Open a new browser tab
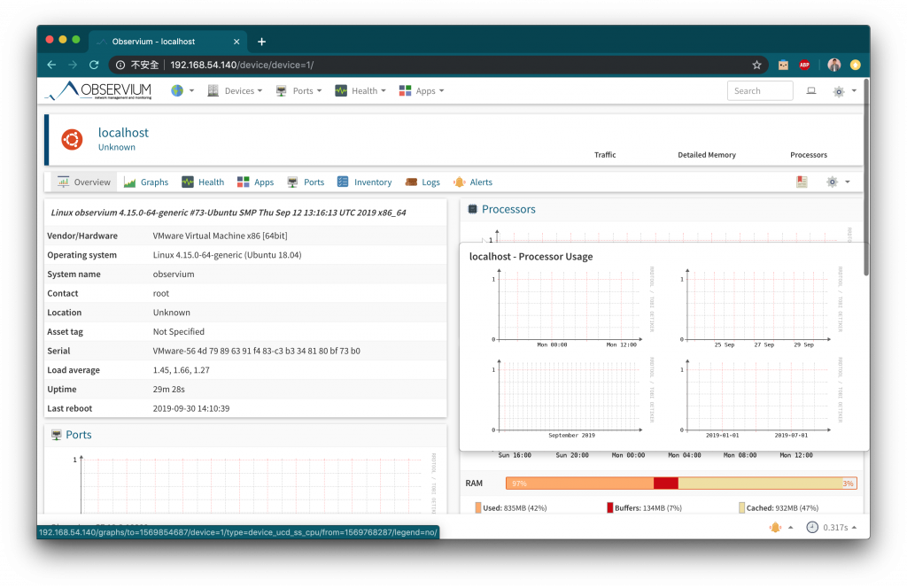The image size is (907, 588). click(x=261, y=42)
